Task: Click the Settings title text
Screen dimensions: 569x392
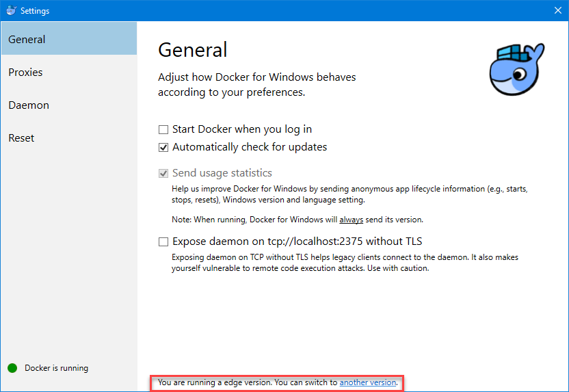Action: [x=35, y=11]
